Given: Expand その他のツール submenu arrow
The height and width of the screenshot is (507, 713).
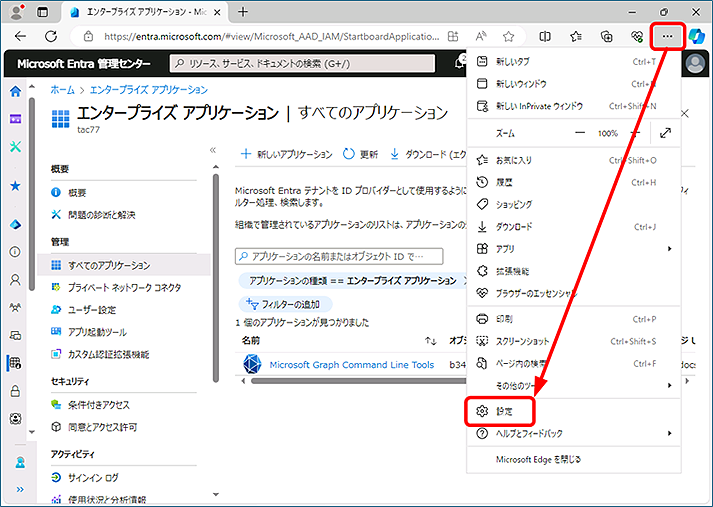Looking at the screenshot, I should [669, 386].
